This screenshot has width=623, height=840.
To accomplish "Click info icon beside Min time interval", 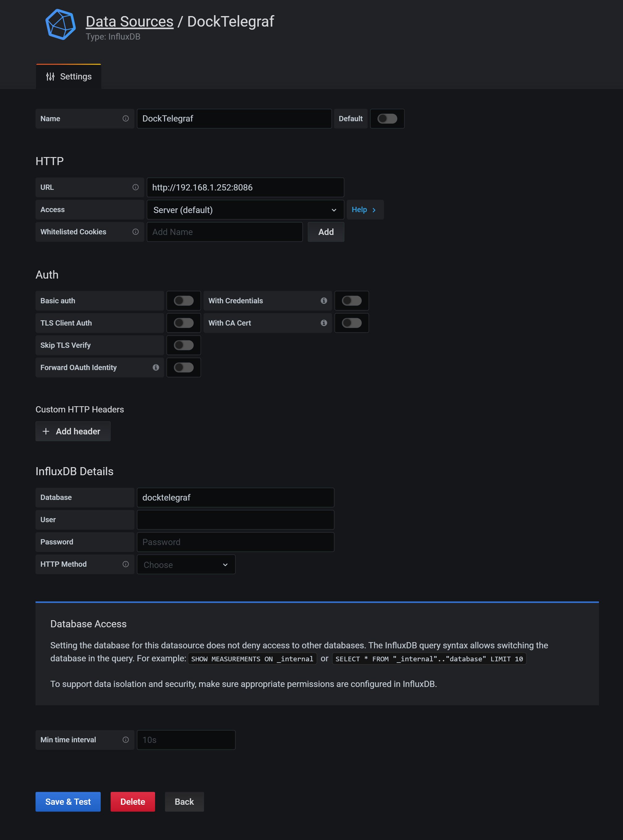I will coord(126,740).
